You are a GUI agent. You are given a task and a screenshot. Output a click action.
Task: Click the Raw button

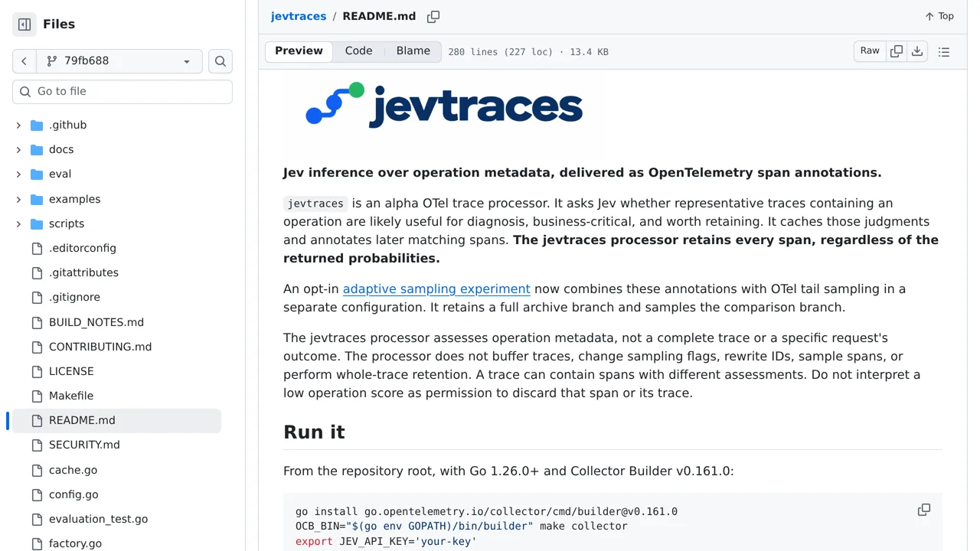pos(870,51)
